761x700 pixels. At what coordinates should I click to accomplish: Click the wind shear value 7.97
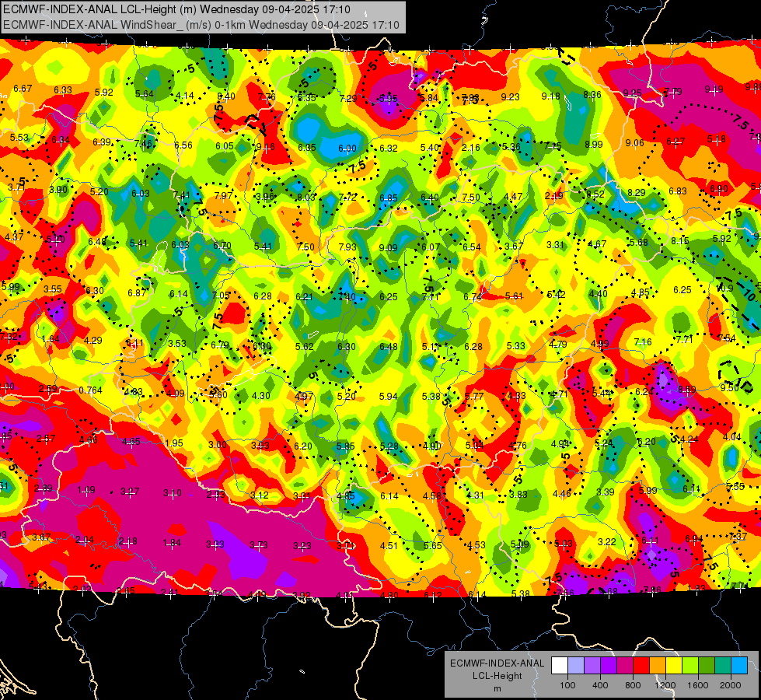pos(224,196)
